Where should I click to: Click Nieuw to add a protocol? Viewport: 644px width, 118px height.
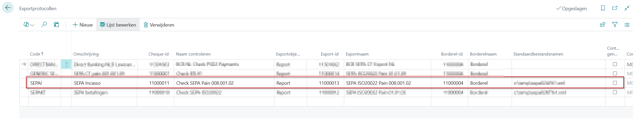83,25
